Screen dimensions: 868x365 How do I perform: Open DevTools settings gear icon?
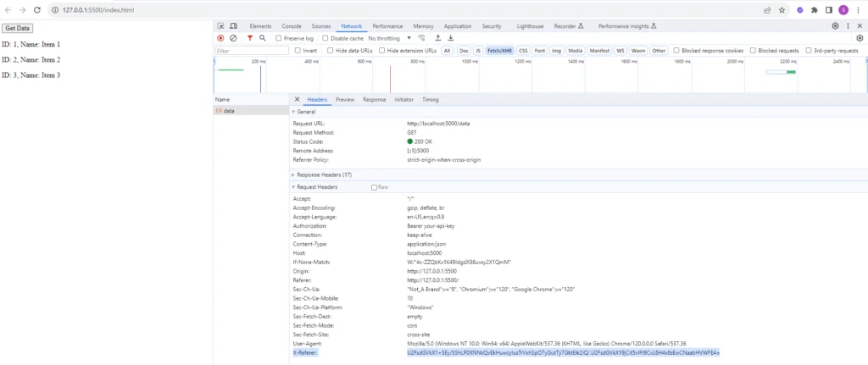pyautogui.click(x=835, y=26)
